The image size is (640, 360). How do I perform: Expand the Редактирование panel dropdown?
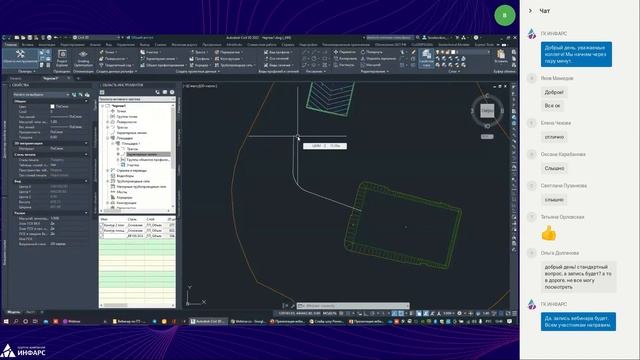(x=374, y=71)
